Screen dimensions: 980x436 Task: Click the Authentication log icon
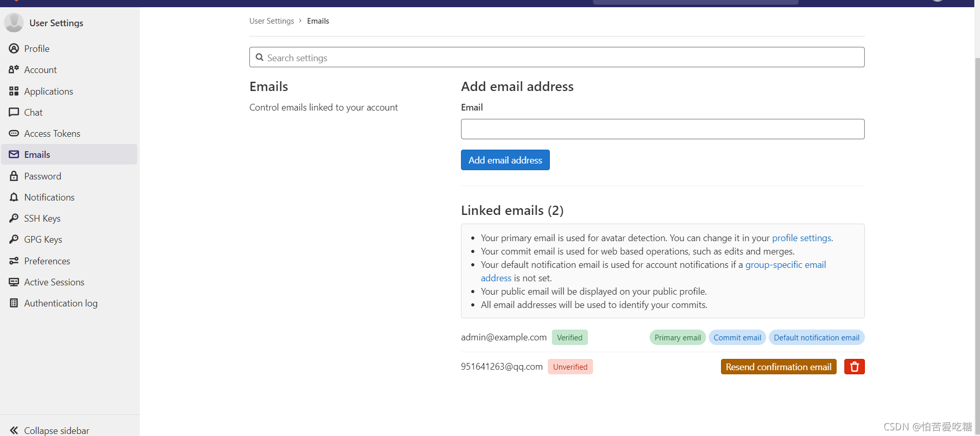tap(14, 303)
